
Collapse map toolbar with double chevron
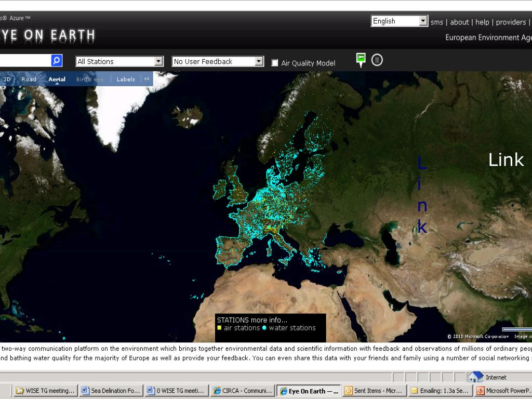(x=147, y=79)
